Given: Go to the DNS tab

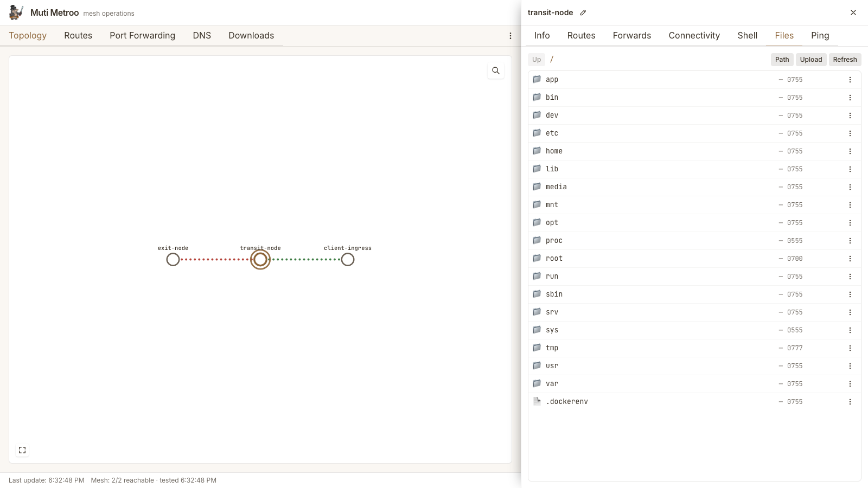Looking at the screenshot, I should pos(202,35).
